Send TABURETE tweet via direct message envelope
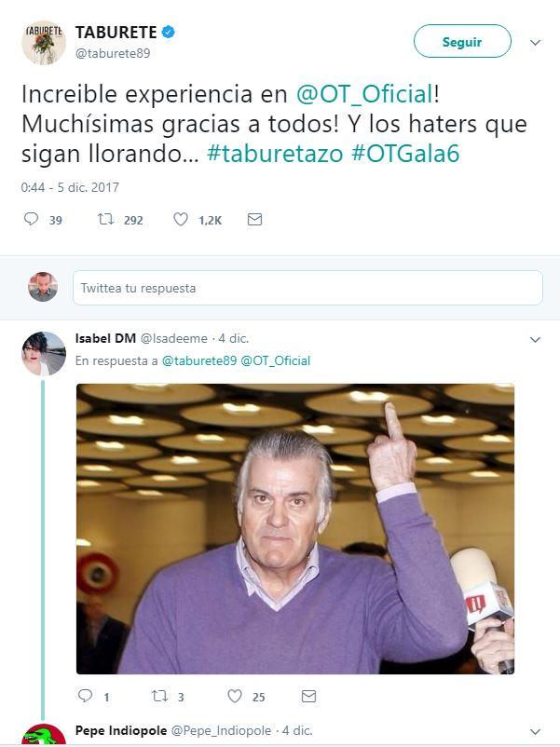 pos(255,219)
